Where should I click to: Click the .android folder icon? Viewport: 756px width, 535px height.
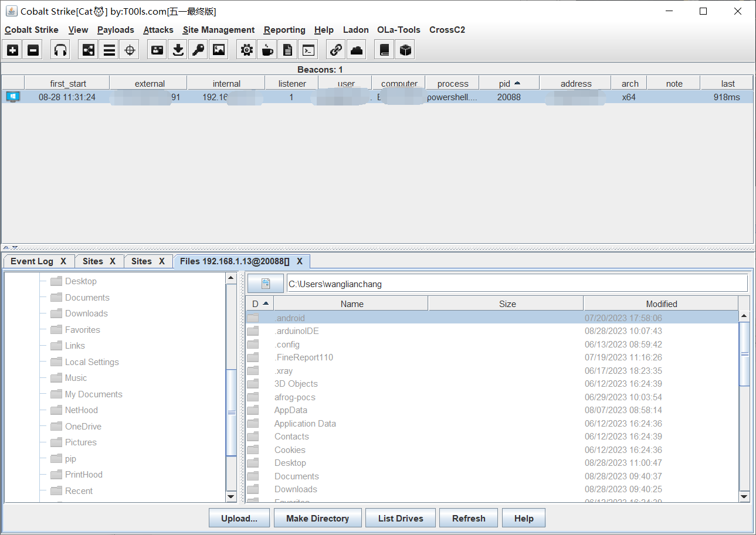pyautogui.click(x=253, y=318)
